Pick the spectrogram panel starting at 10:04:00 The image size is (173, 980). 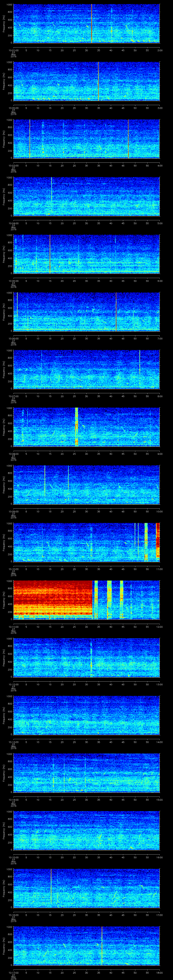[87, 196]
